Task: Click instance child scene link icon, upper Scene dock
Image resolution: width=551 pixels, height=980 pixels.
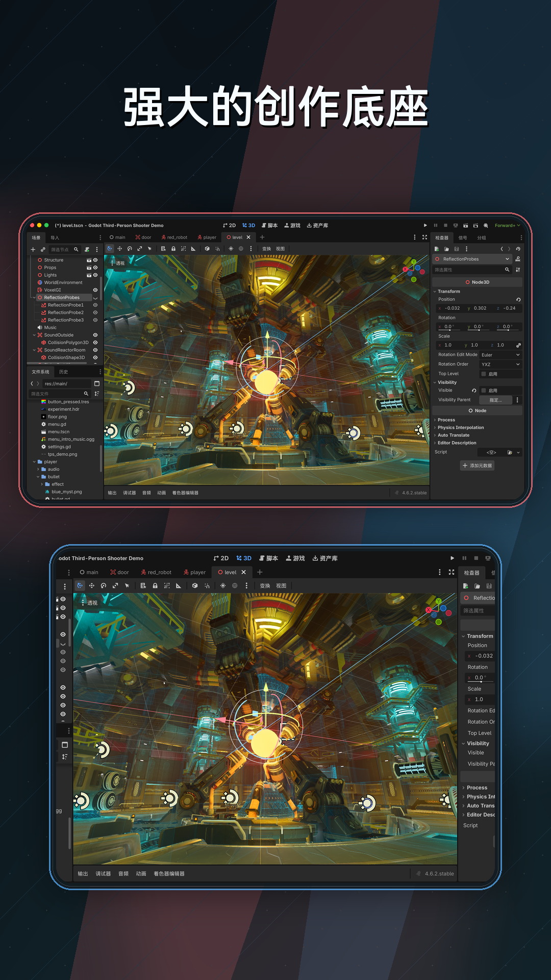Action: click(43, 250)
